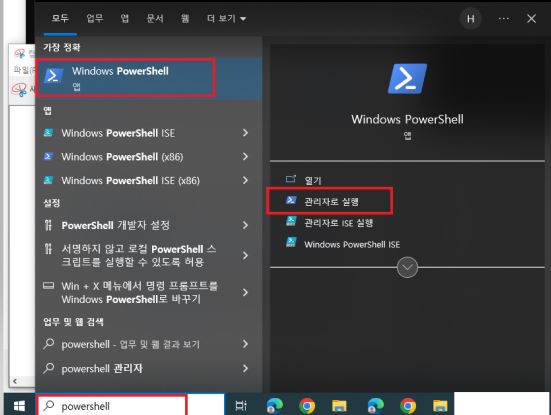The width and height of the screenshot is (551, 415).
Task: Open first File Explorer taskbar icon
Action: pos(339,406)
